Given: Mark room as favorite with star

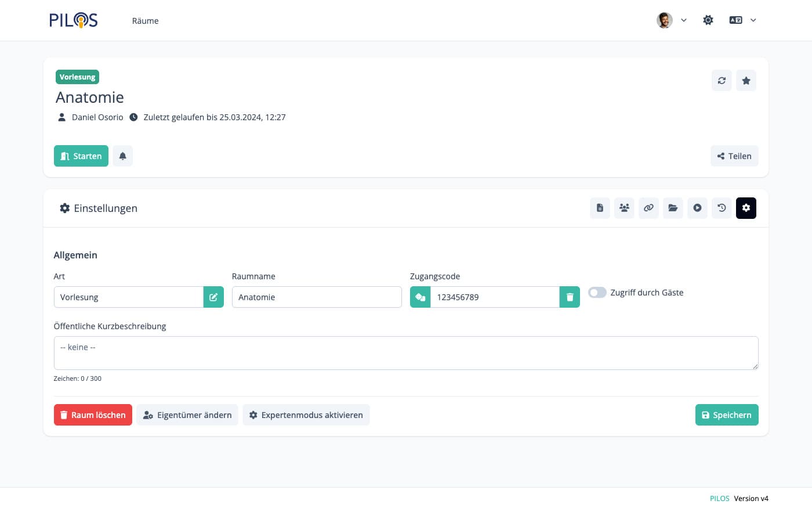Looking at the screenshot, I should coord(746,81).
